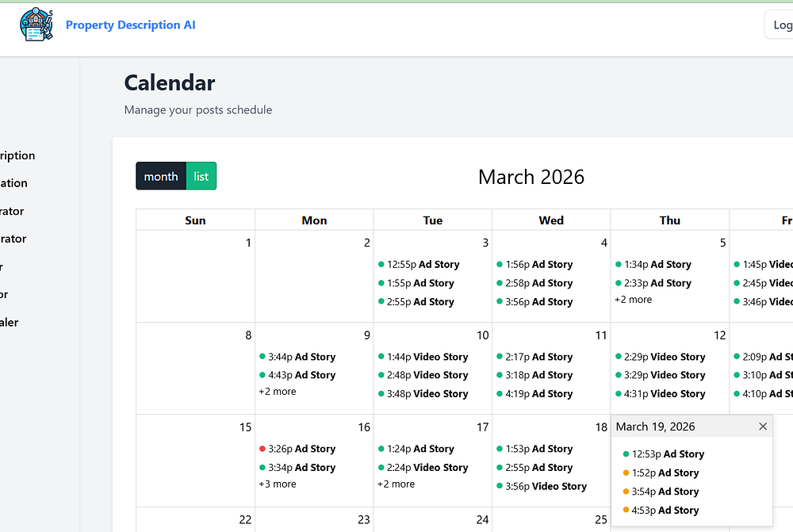793x532 pixels.
Task: Open the sidebar item ending in 'ation'
Action: pyautogui.click(x=13, y=183)
